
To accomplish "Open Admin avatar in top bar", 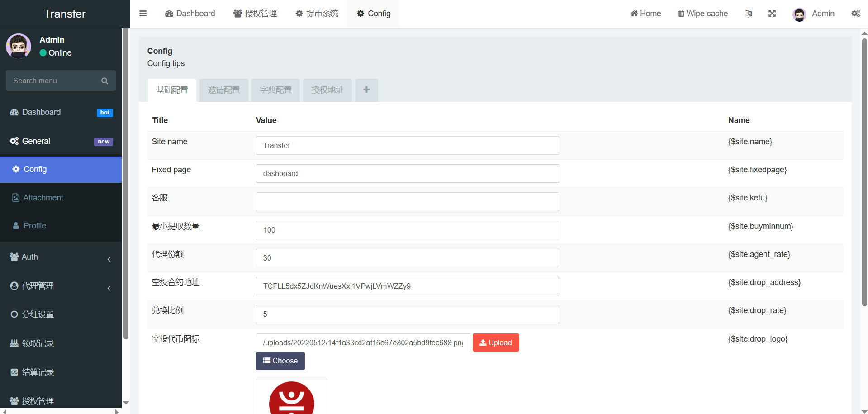I will tap(799, 14).
